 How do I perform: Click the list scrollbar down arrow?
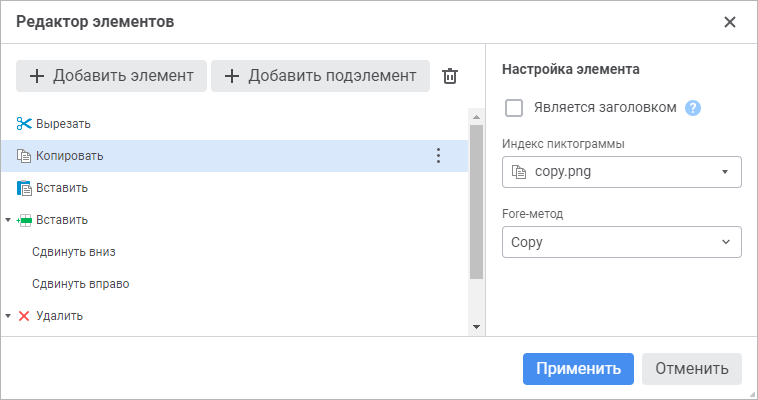[x=476, y=327]
